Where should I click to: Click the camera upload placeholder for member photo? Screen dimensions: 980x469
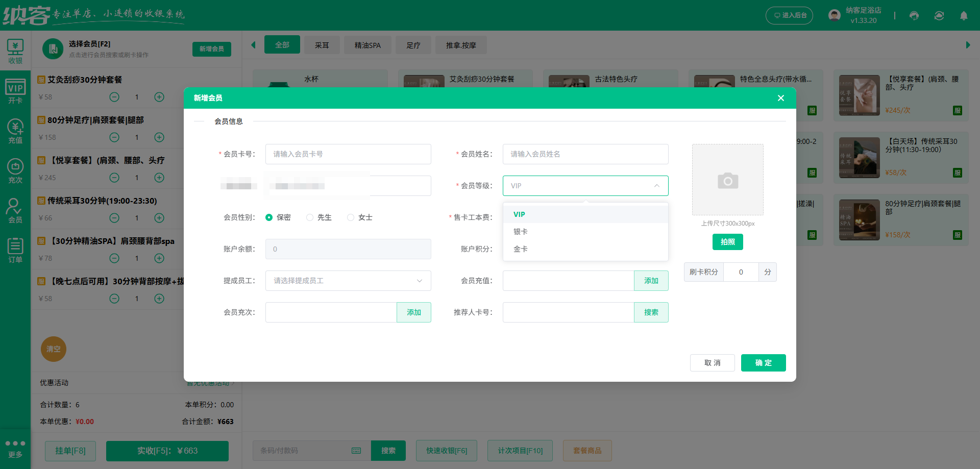click(x=727, y=180)
